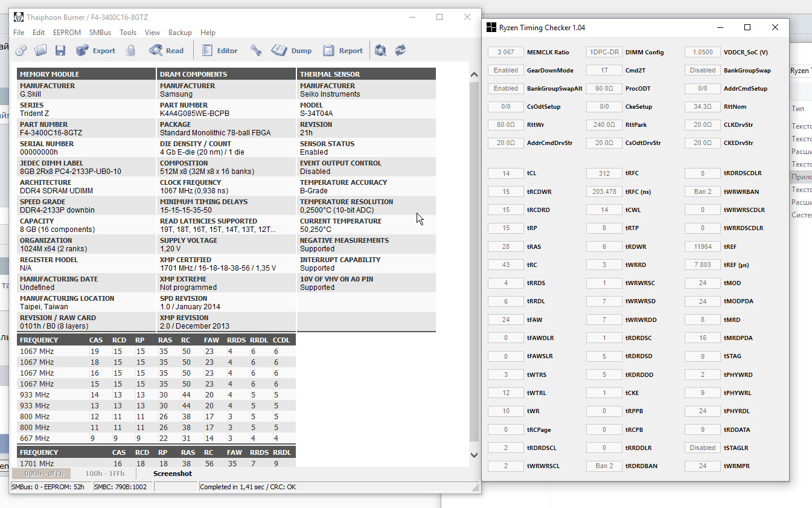The height and width of the screenshot is (508, 812).
Task: Open the File menu
Action: [19, 33]
